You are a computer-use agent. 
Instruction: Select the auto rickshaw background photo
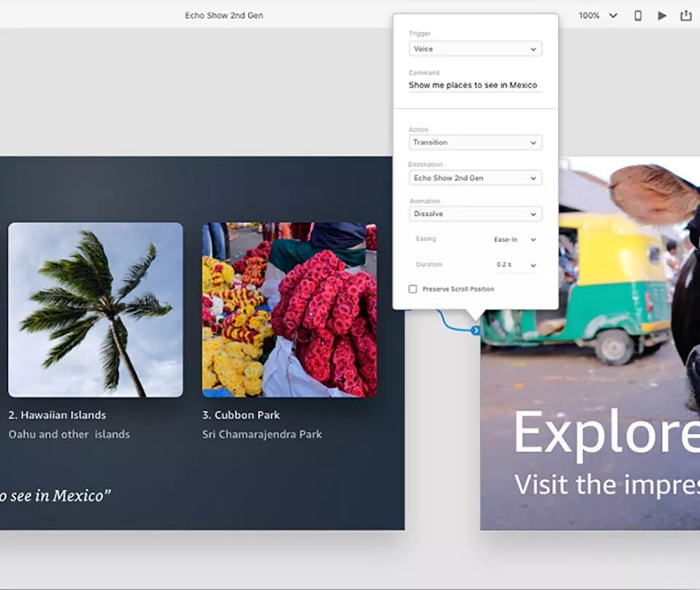coord(590,343)
